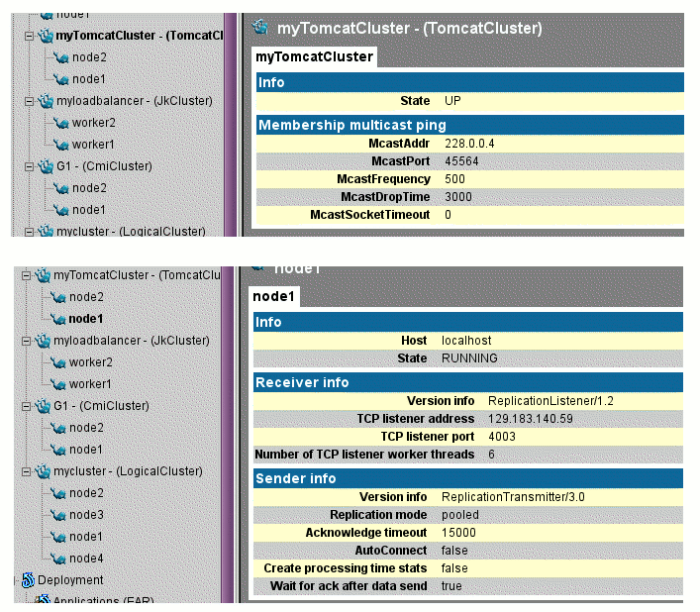Click G1 CmiCluster icon in upper tree
Viewport: 700px width, 612px height.
click(46, 166)
